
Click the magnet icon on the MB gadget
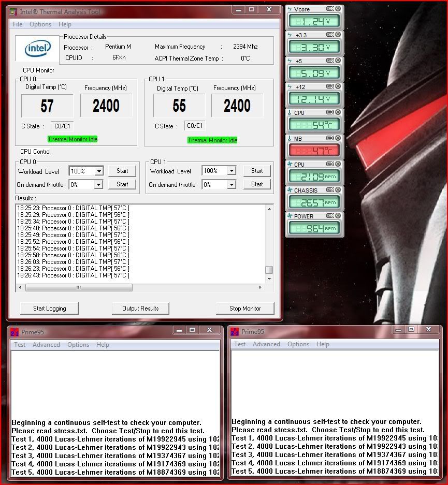(330, 138)
